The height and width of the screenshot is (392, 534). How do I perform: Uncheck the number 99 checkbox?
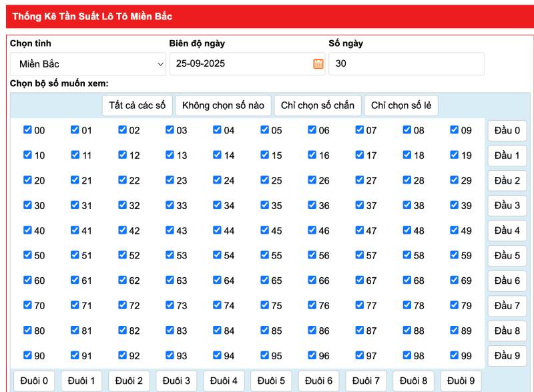pyautogui.click(x=454, y=355)
